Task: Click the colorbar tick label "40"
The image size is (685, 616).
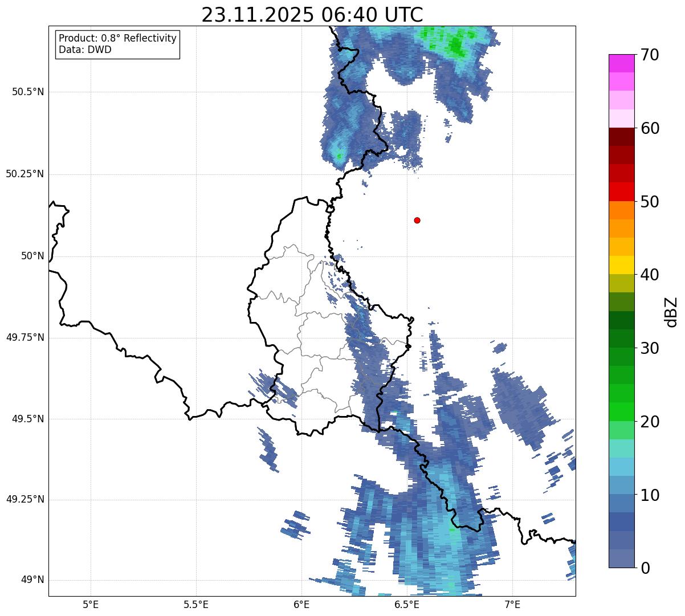Action: pyautogui.click(x=650, y=275)
